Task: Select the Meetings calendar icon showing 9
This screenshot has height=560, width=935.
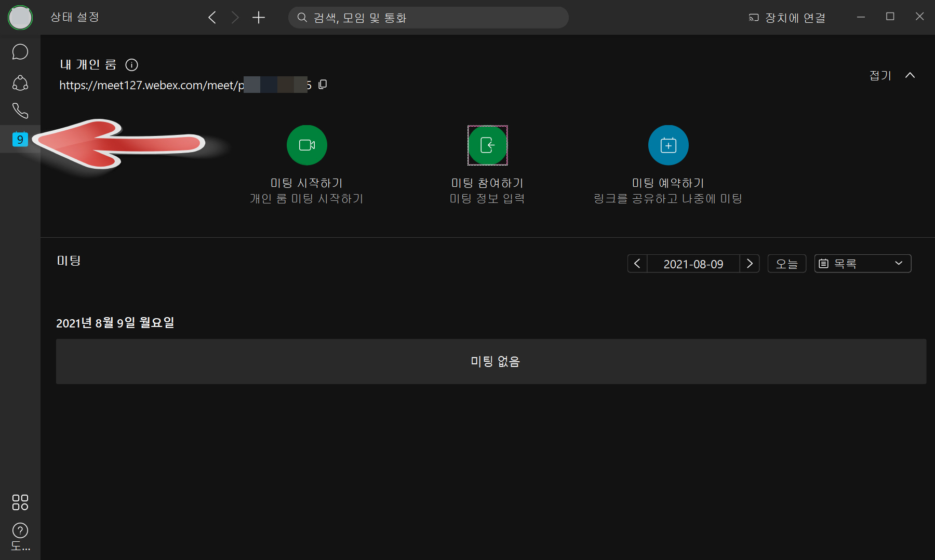Action: [x=20, y=139]
